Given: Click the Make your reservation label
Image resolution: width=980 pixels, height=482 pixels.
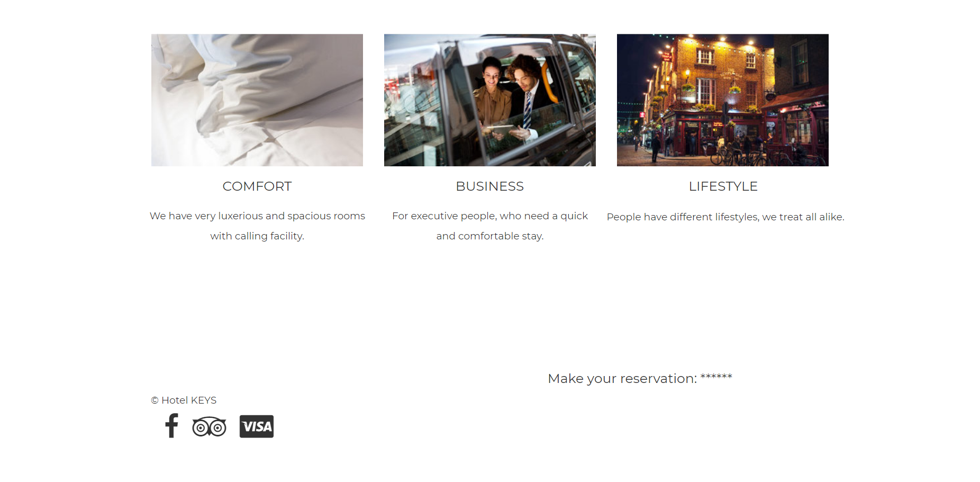Looking at the screenshot, I should coord(622,379).
